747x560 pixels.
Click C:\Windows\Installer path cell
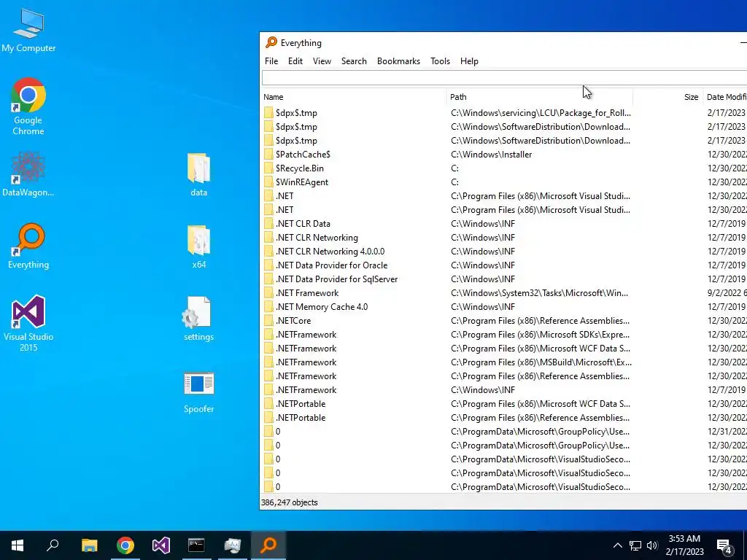click(491, 155)
